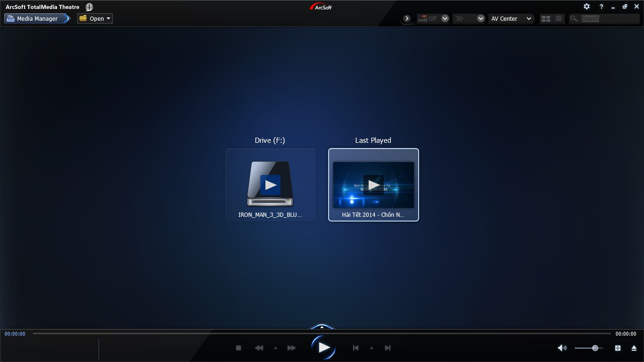Open the AV Center dropdown
Viewport: 644px width, 362px height.
pyautogui.click(x=511, y=18)
